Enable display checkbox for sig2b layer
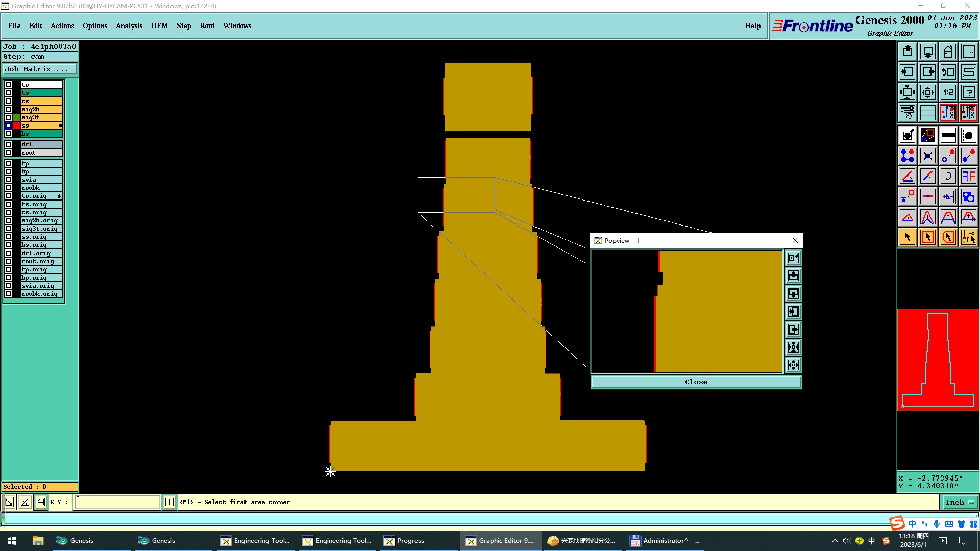Screen dimensions: 980x551 pos(8,109)
